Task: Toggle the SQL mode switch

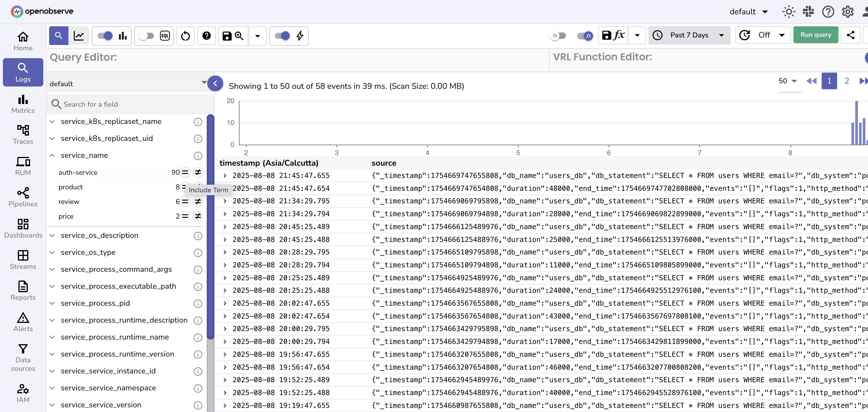Action: click(x=146, y=36)
